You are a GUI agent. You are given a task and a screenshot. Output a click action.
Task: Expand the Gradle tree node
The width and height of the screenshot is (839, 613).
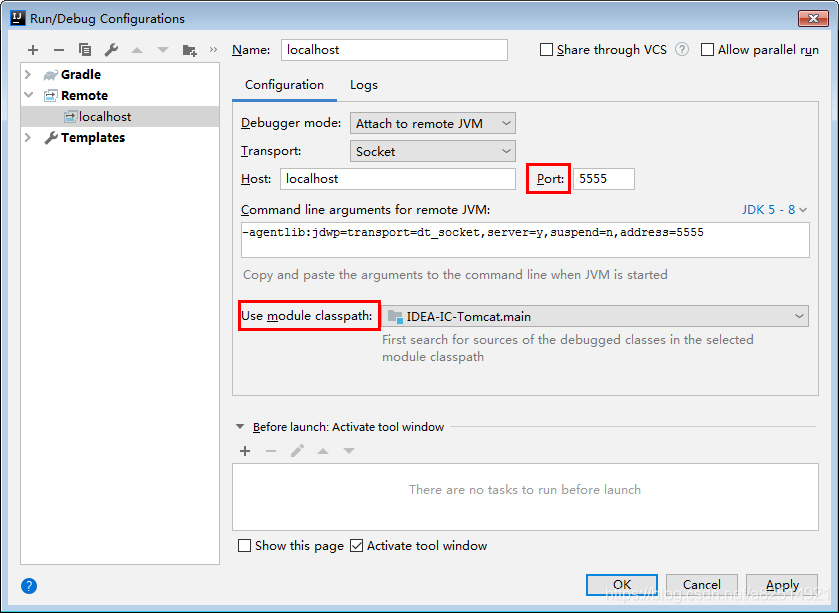(28, 74)
